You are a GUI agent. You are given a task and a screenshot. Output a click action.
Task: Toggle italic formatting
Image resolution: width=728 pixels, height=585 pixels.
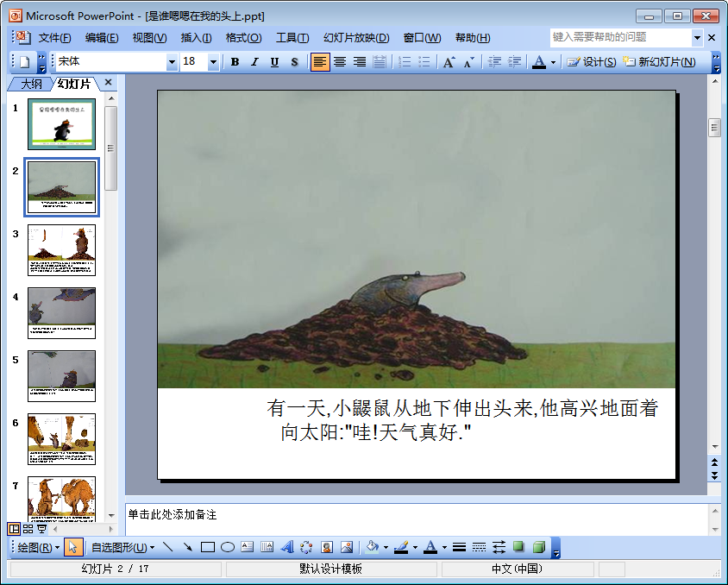click(x=254, y=62)
